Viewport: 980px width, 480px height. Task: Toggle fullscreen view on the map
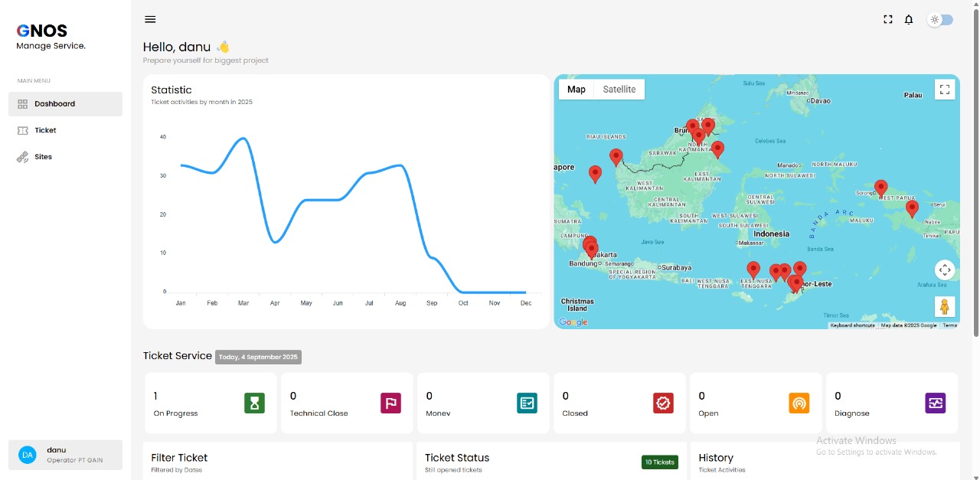945,90
